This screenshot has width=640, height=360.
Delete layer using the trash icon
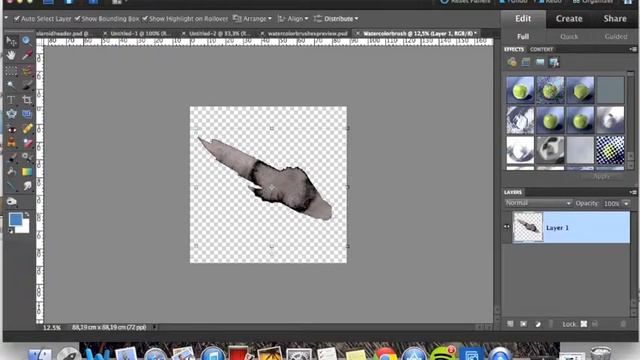tap(623, 324)
